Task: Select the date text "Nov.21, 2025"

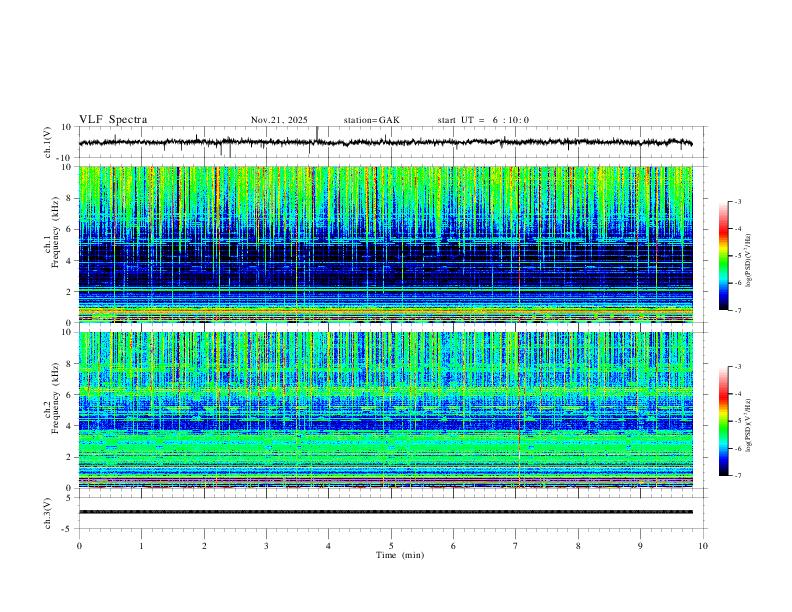Action: point(279,120)
